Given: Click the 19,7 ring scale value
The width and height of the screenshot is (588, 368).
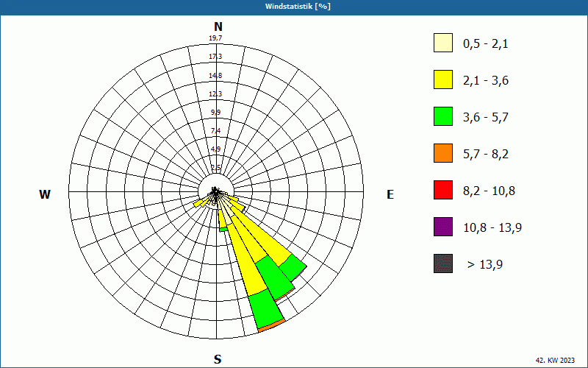Looking at the screenshot, I should pos(215,38).
